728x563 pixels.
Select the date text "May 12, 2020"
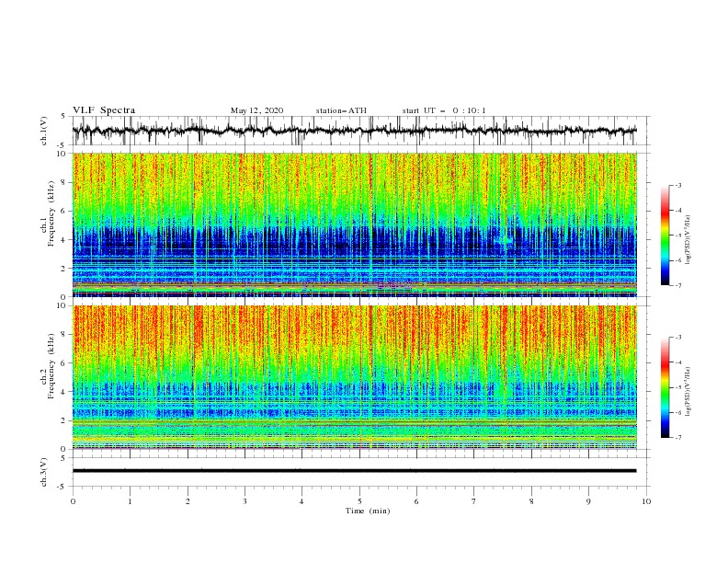[x=256, y=110]
